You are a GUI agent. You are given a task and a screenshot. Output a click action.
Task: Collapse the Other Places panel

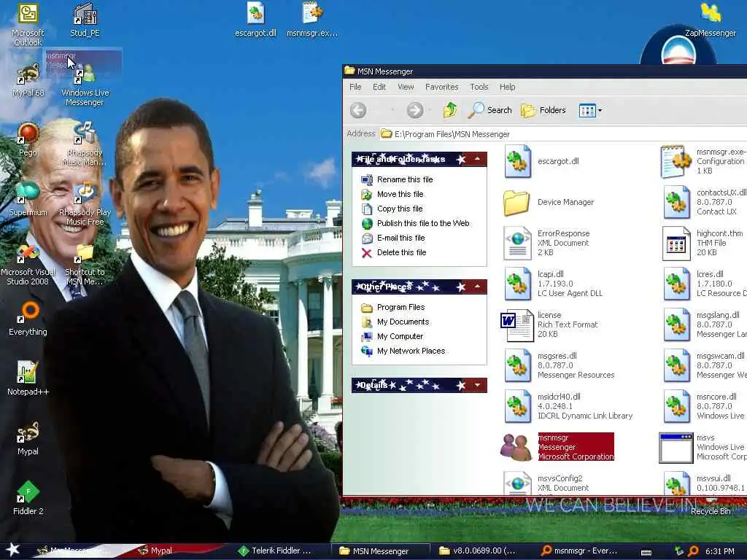point(477,287)
